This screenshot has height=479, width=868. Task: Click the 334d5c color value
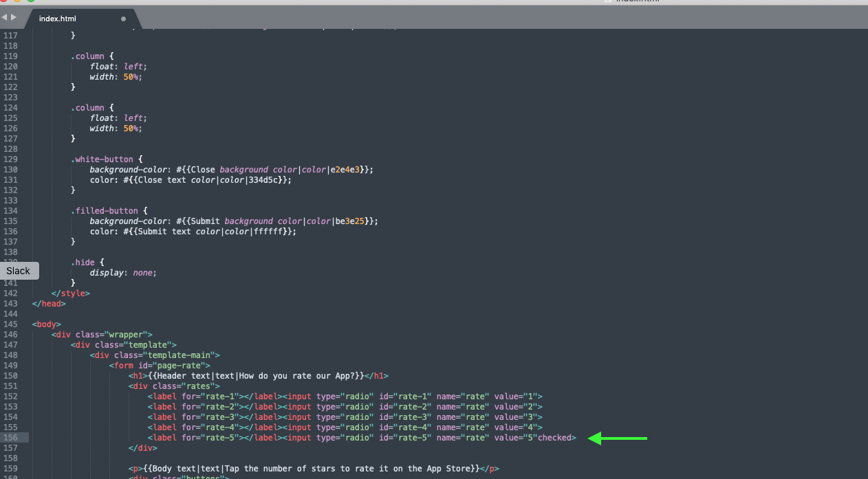pyautogui.click(x=263, y=180)
